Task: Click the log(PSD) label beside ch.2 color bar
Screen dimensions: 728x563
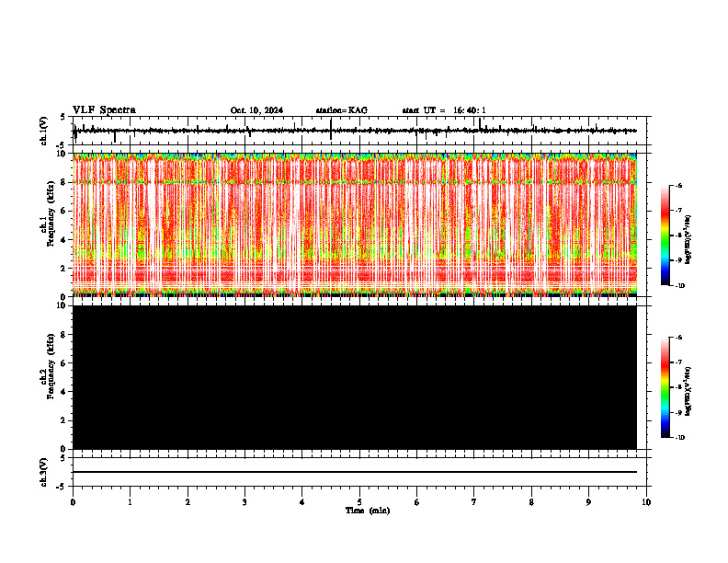Action: pos(688,391)
